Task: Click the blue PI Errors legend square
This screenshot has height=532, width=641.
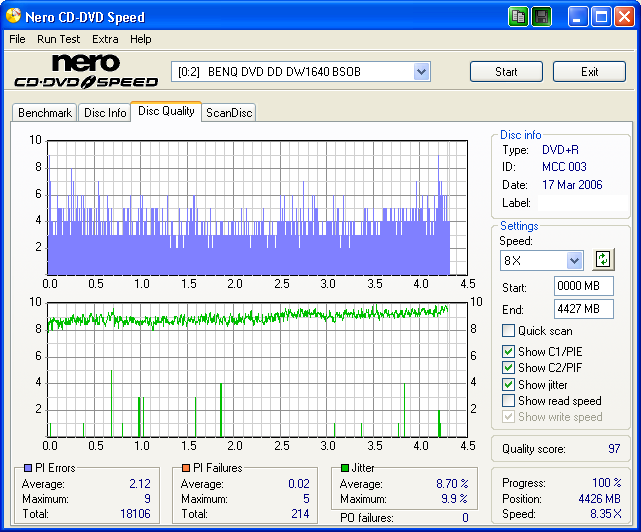Action: [28, 468]
